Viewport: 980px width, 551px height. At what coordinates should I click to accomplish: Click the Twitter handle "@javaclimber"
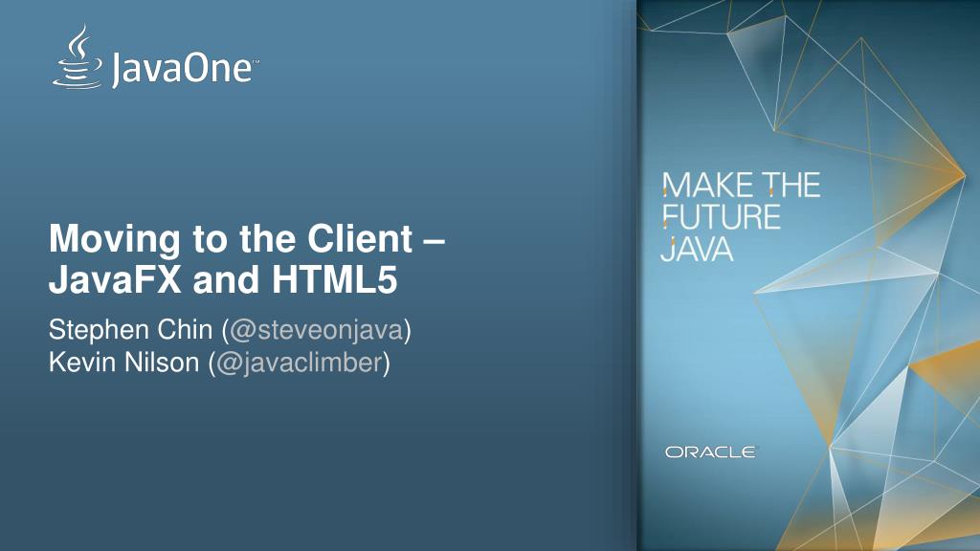point(300,363)
